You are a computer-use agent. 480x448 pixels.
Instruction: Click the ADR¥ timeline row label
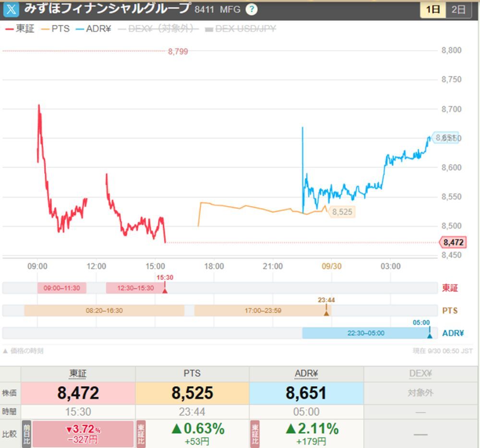click(453, 333)
